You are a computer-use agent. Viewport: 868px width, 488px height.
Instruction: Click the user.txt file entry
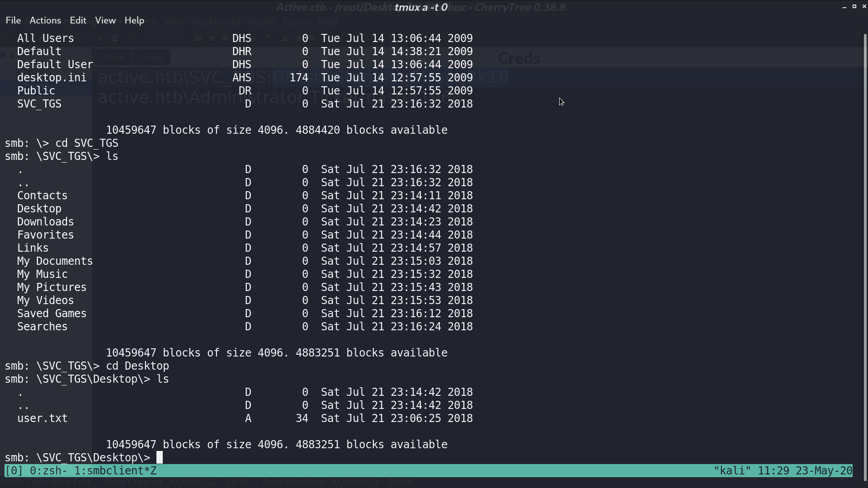point(42,418)
